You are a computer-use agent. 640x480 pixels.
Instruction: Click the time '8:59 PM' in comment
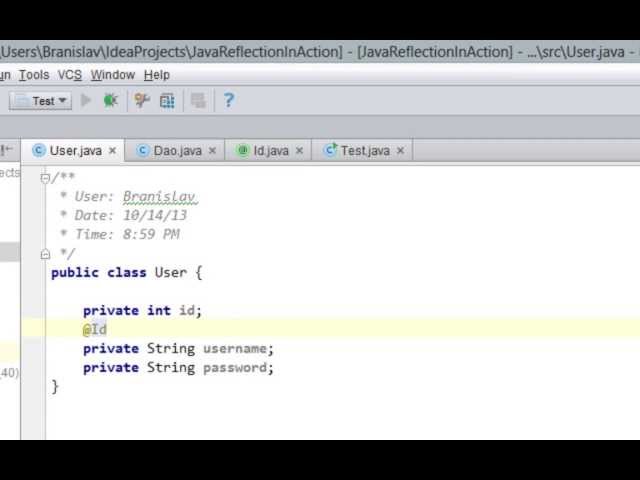coord(151,234)
